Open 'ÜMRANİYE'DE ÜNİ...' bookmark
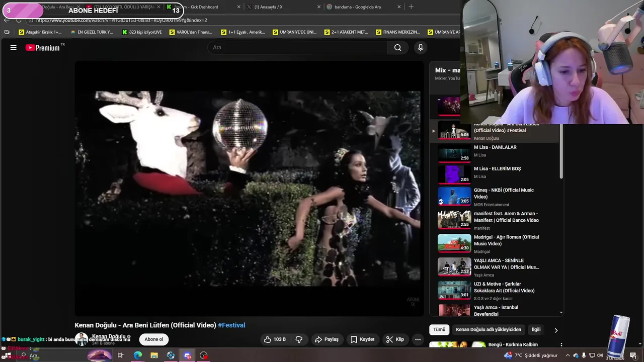 pyautogui.click(x=294, y=32)
